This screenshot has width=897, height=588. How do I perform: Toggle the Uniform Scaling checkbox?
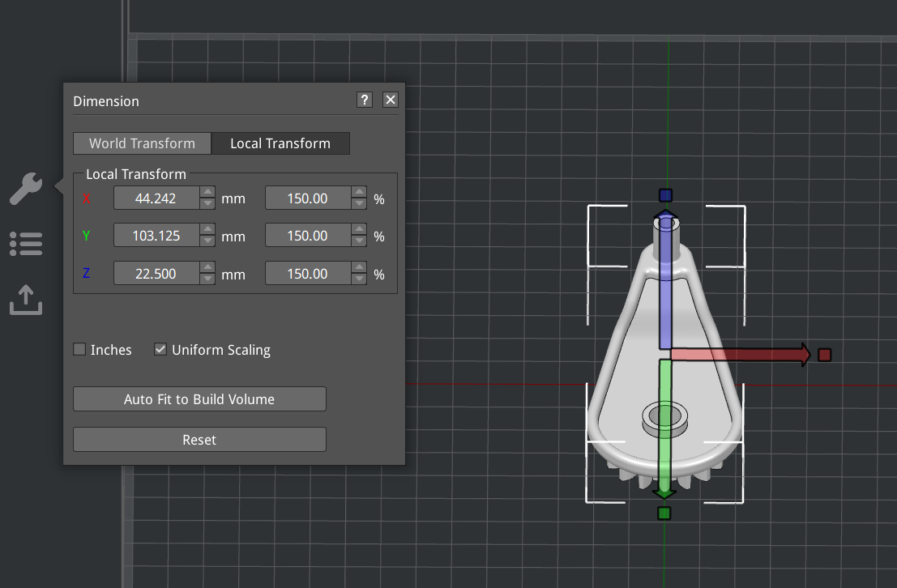pos(160,349)
